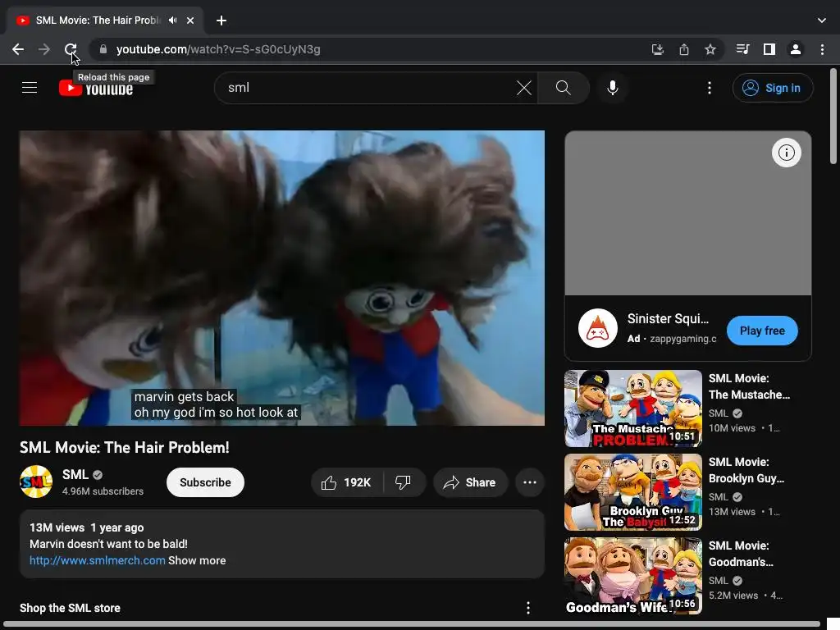Click the page vertical scrollbar
This screenshot has height=630, width=840.
tap(833, 116)
